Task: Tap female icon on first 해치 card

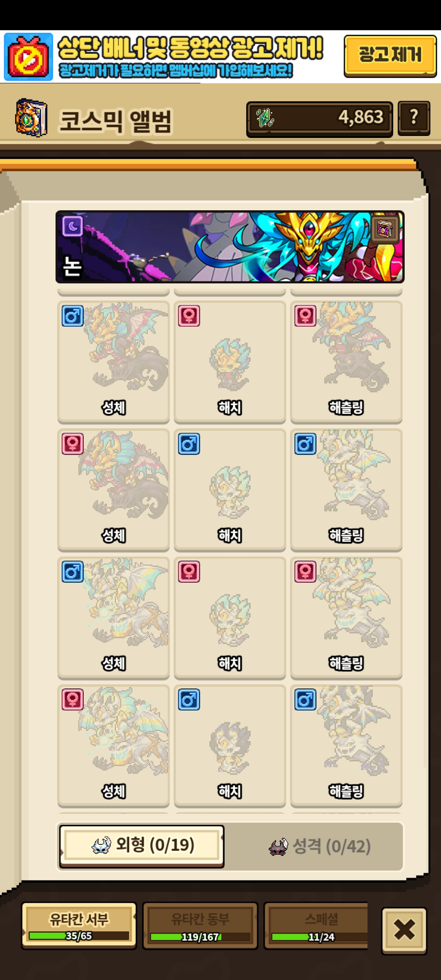Action: click(189, 316)
